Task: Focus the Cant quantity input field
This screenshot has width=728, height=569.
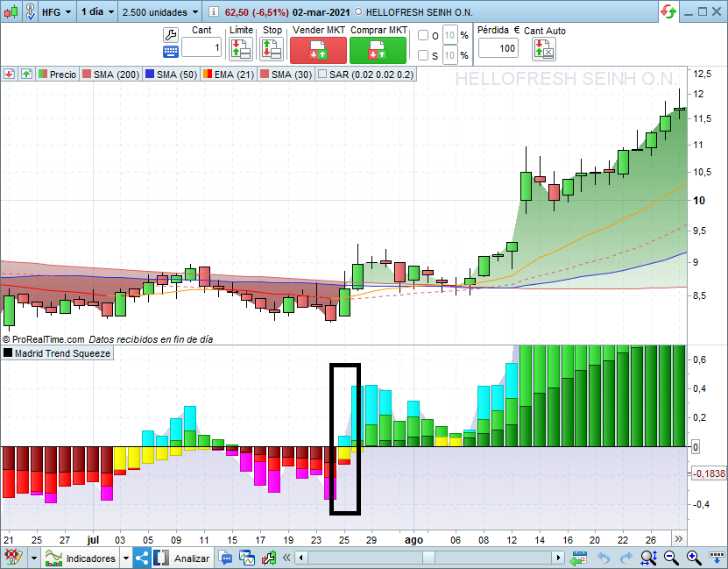Action: tap(201, 47)
